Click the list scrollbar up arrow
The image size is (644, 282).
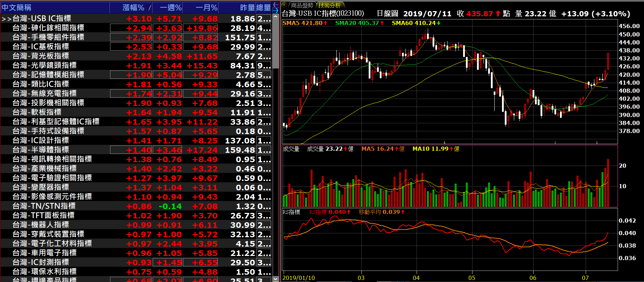pos(275,16)
